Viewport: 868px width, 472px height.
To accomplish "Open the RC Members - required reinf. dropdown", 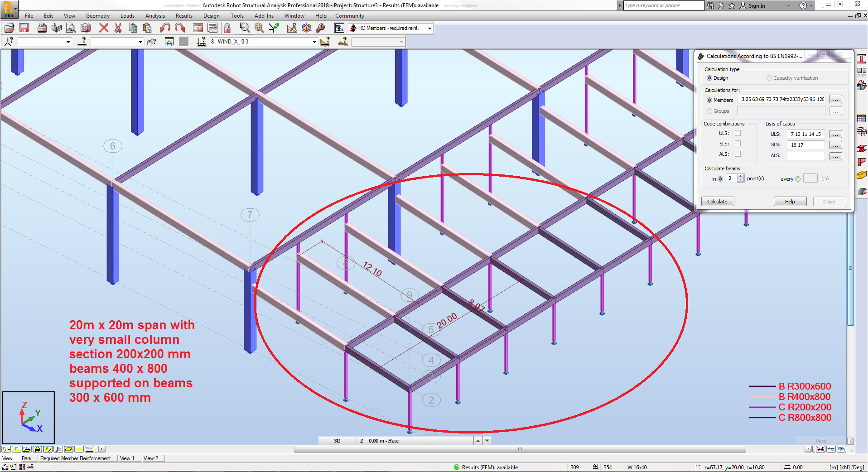I will [x=429, y=28].
